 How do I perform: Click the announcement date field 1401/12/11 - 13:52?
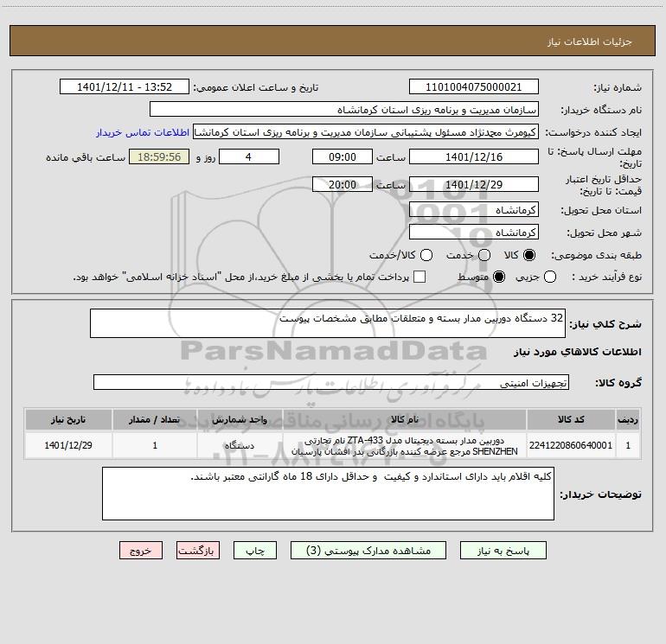[125, 86]
